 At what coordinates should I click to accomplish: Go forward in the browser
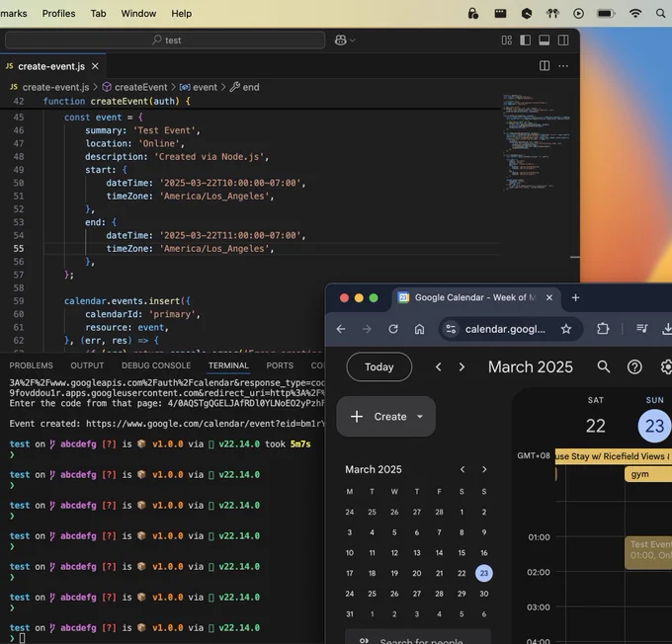tap(367, 329)
